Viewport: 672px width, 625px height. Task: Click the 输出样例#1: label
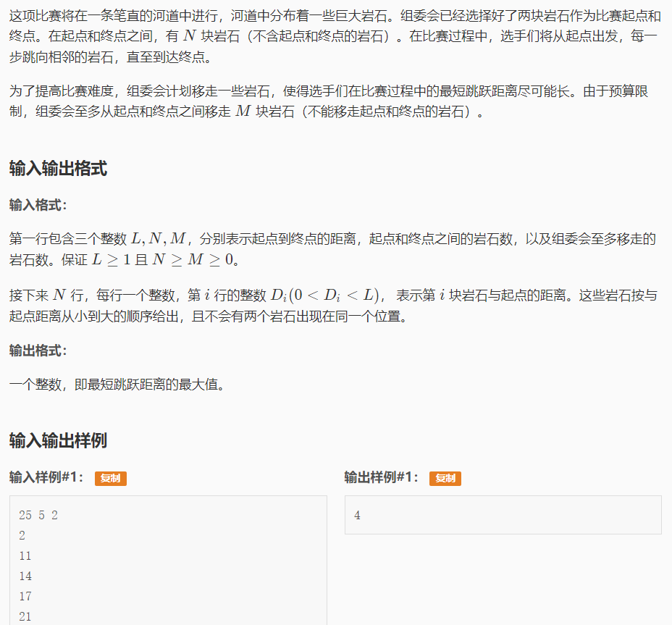point(382,477)
